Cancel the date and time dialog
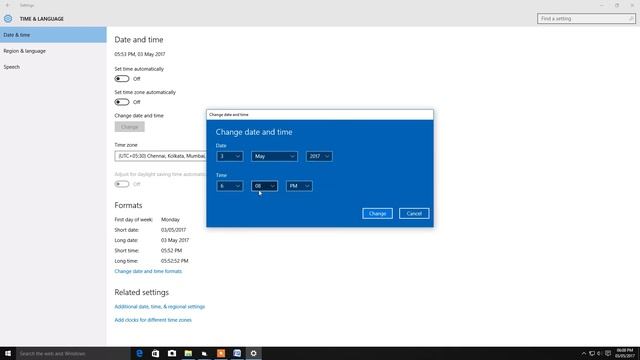 click(x=414, y=213)
